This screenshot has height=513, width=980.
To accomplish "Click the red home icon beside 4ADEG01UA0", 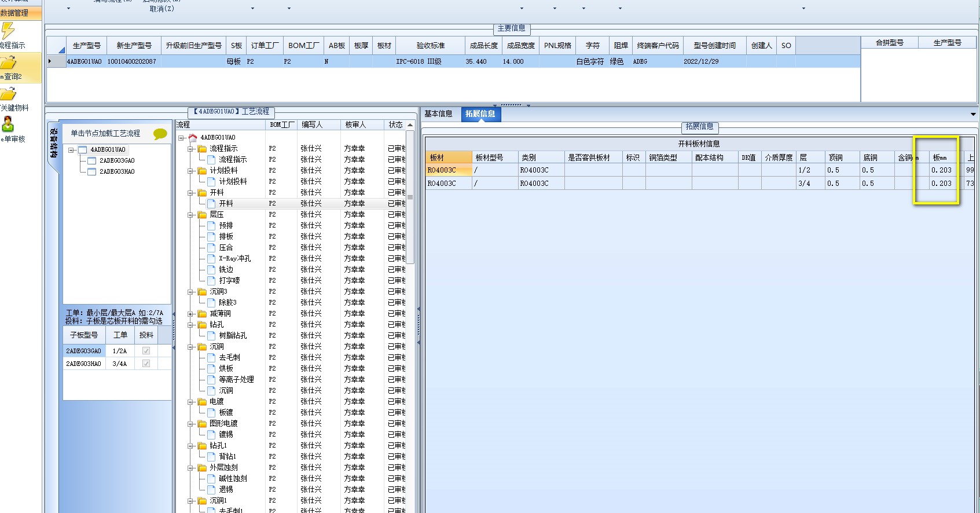I will 193,138.
